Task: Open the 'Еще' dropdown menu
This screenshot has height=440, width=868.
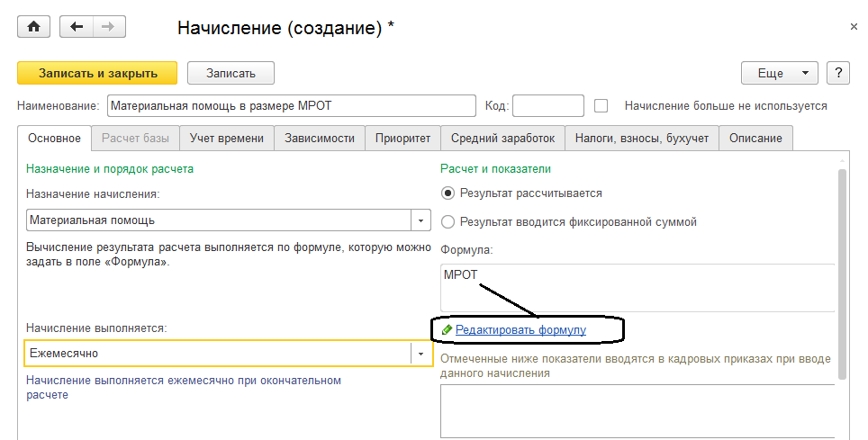Action: coord(778,73)
